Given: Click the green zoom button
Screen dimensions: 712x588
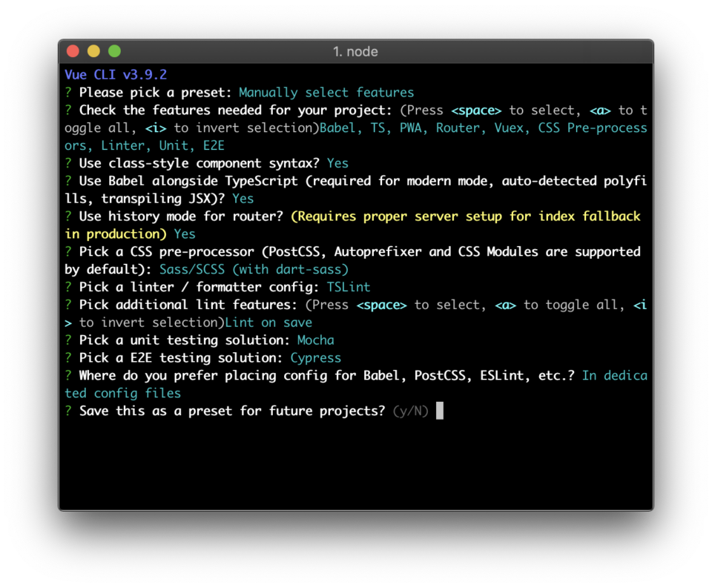Looking at the screenshot, I should pos(114,51).
